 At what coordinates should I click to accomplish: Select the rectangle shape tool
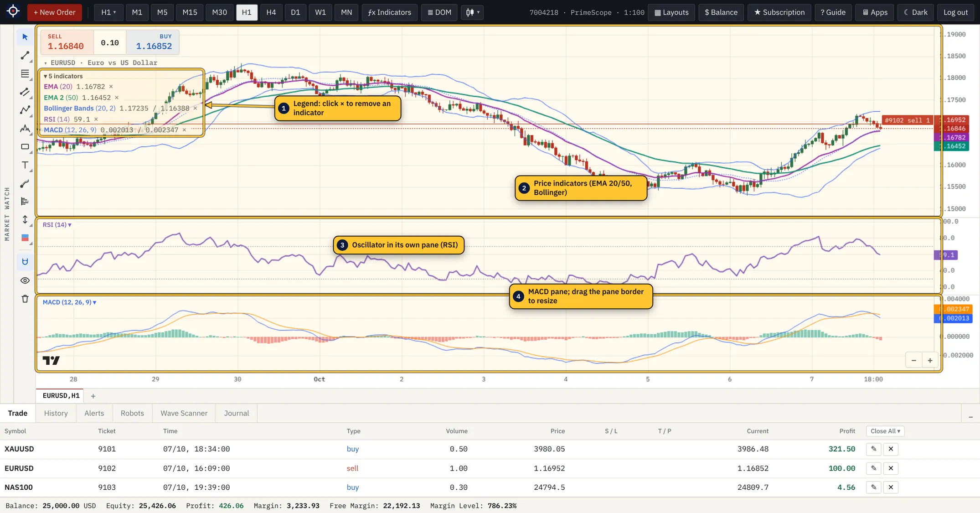click(25, 147)
